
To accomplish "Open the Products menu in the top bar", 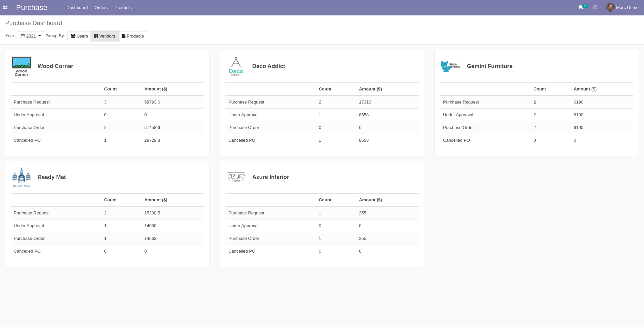I will coord(123,7).
